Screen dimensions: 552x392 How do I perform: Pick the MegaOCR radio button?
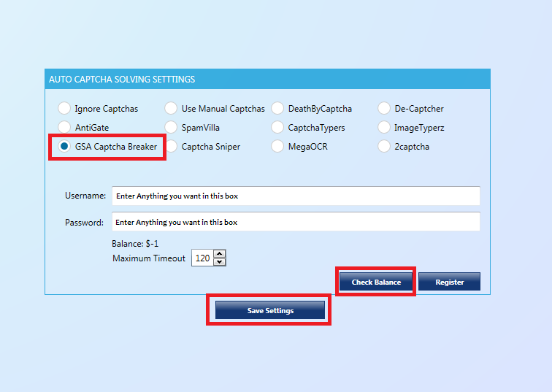pos(277,147)
